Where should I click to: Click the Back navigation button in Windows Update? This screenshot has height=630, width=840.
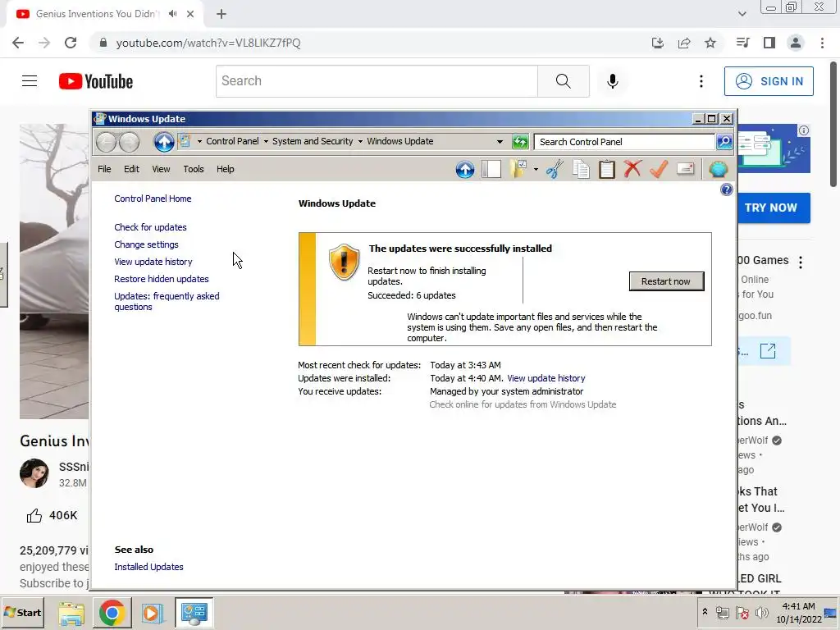tap(106, 142)
